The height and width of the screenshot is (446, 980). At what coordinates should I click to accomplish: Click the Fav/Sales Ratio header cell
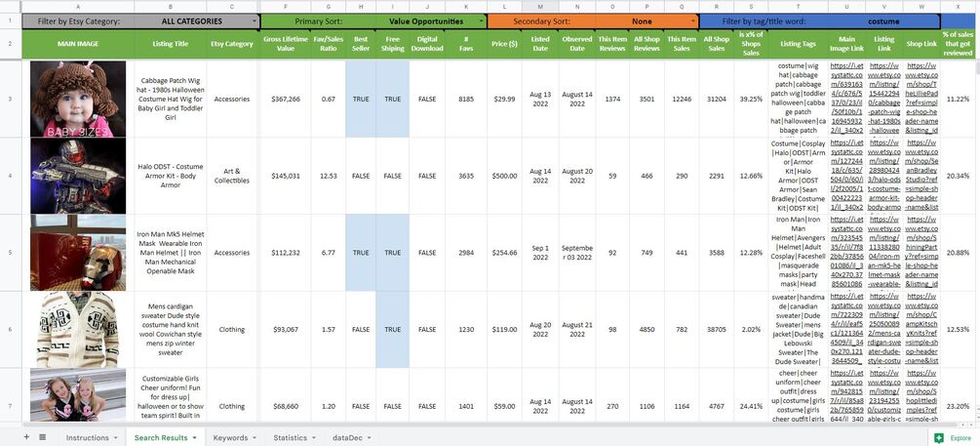click(328, 44)
